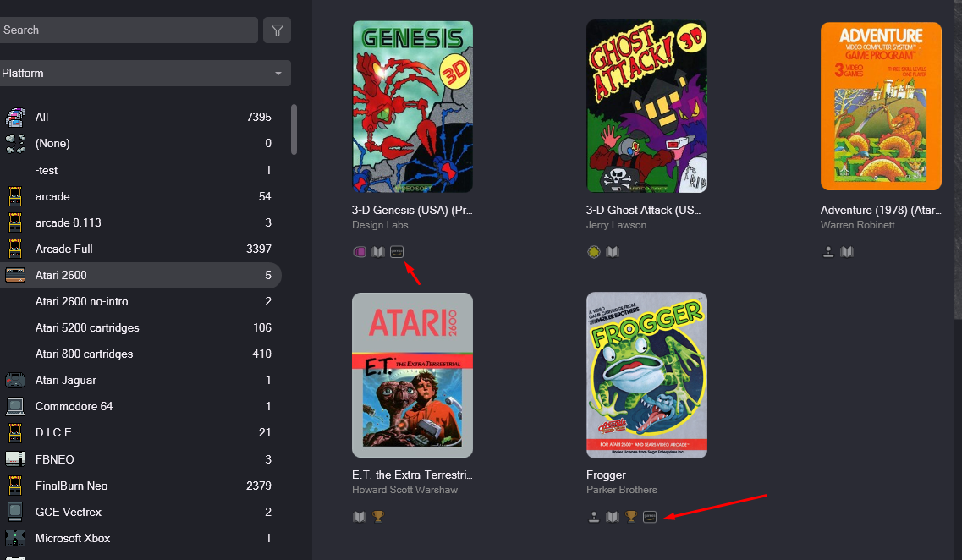
Task: Select the GCE Vectrex platform
Action: coord(140,512)
